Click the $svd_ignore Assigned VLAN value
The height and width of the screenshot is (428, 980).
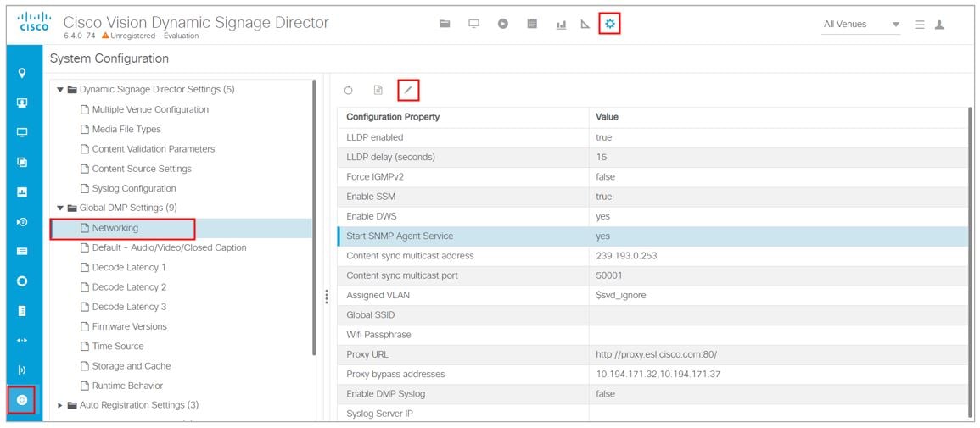coord(621,295)
